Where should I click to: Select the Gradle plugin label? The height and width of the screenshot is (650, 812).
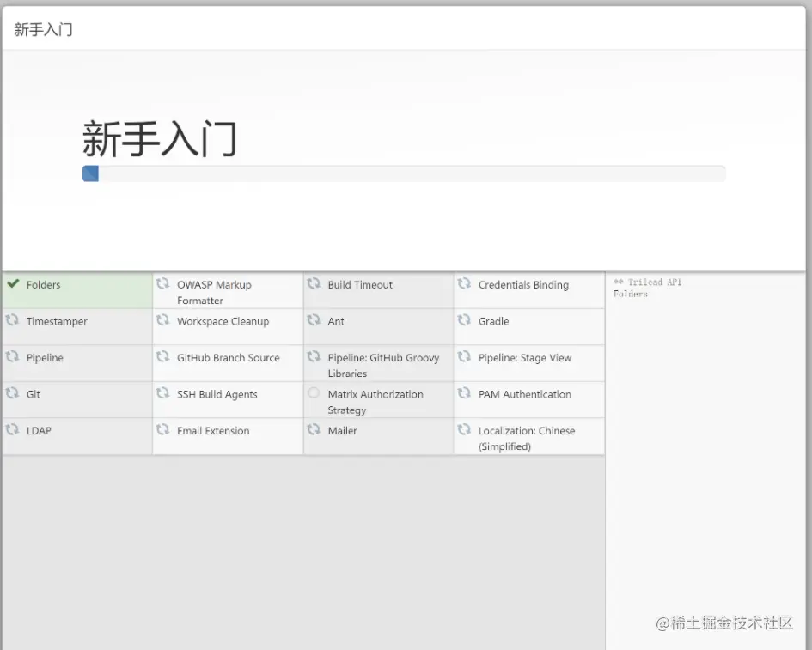coord(493,321)
